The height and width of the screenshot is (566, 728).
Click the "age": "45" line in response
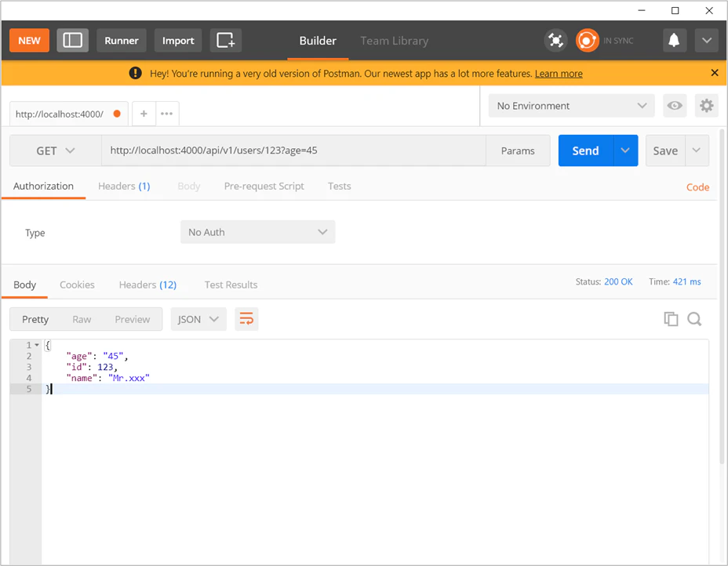(x=97, y=356)
